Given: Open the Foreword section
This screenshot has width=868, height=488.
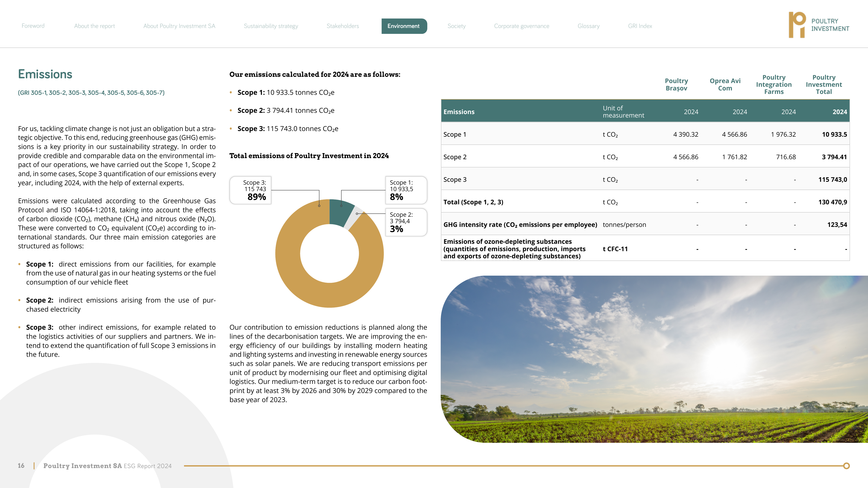Looking at the screenshot, I should tap(33, 26).
